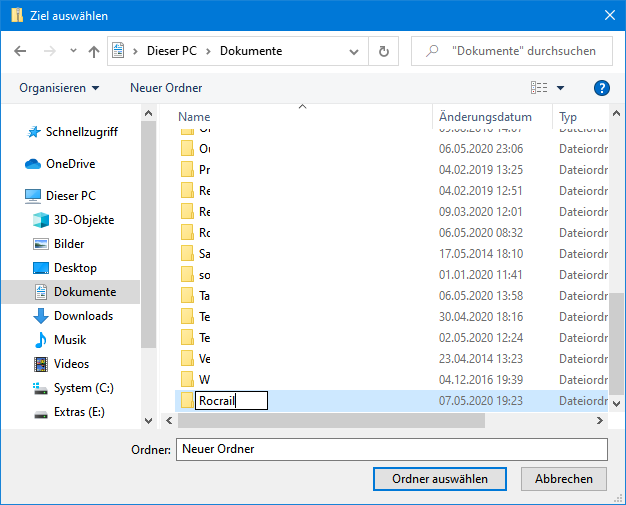Refresh the Dokumente folder view
This screenshot has width=626, height=505.
[383, 51]
